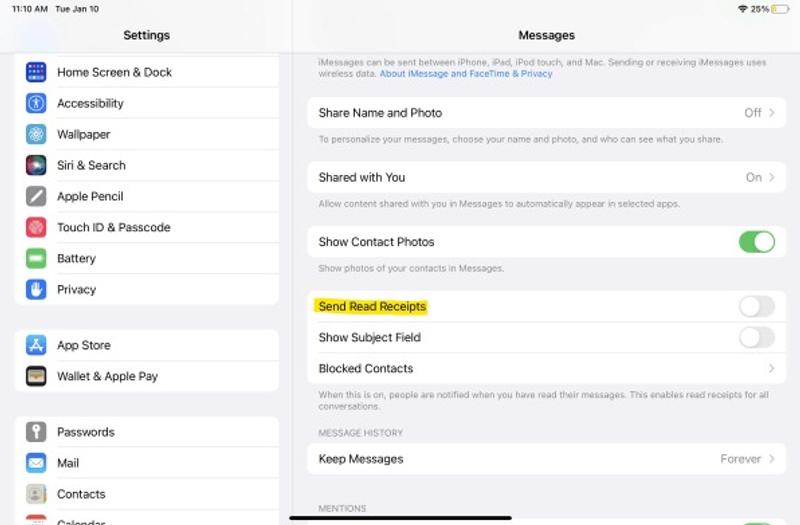The width and height of the screenshot is (800, 525).
Task: Open Shared with You chevron
Action: [771, 178]
